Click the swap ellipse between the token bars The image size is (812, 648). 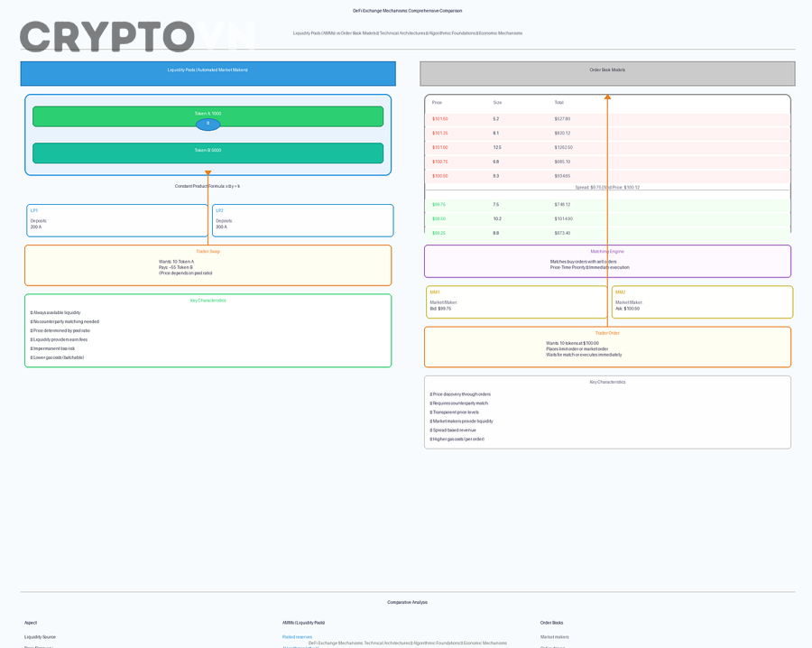coord(208,125)
